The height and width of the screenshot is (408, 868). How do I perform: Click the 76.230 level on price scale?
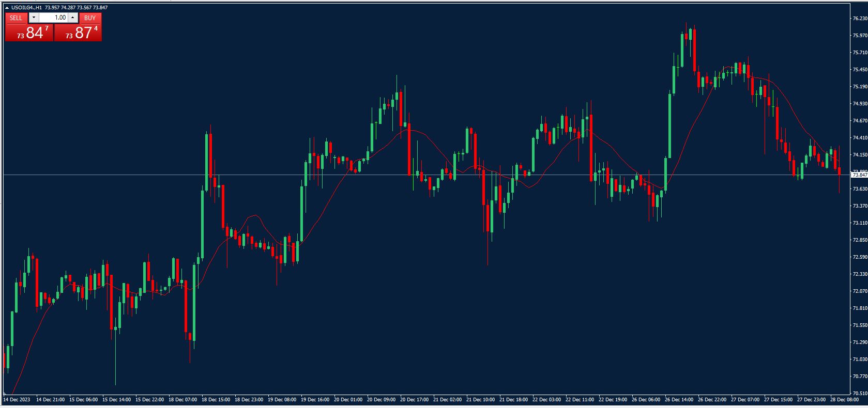coord(859,19)
